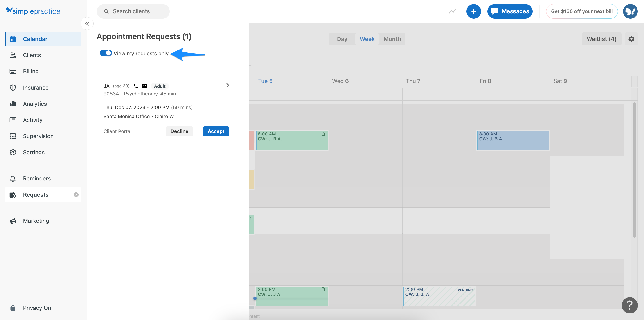Open the Analytics section
644x320 pixels.
35,104
